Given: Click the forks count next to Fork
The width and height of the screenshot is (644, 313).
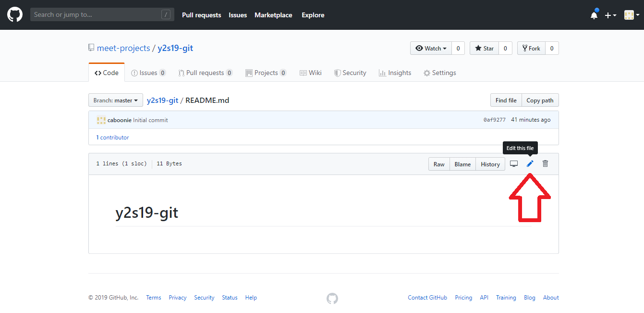Looking at the screenshot, I should coord(552,48).
